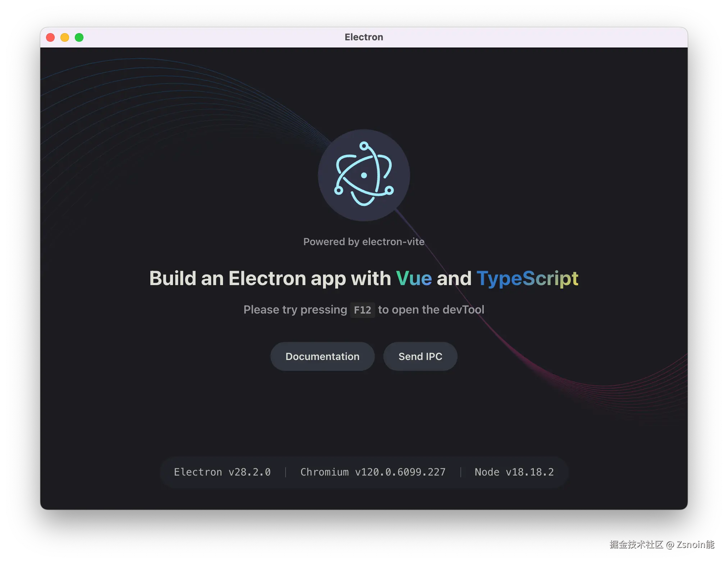The image size is (728, 563).
Task: Minimize window using the yellow button
Action: [x=65, y=37]
